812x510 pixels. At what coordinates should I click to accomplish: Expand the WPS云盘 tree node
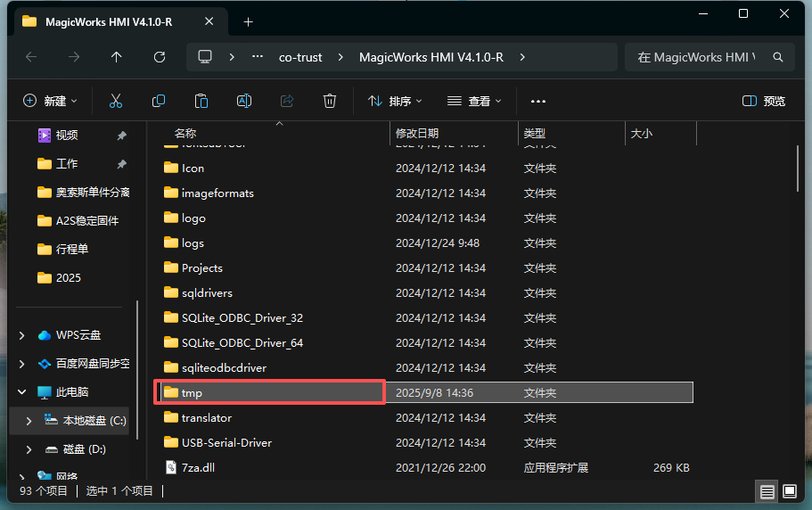(x=21, y=335)
